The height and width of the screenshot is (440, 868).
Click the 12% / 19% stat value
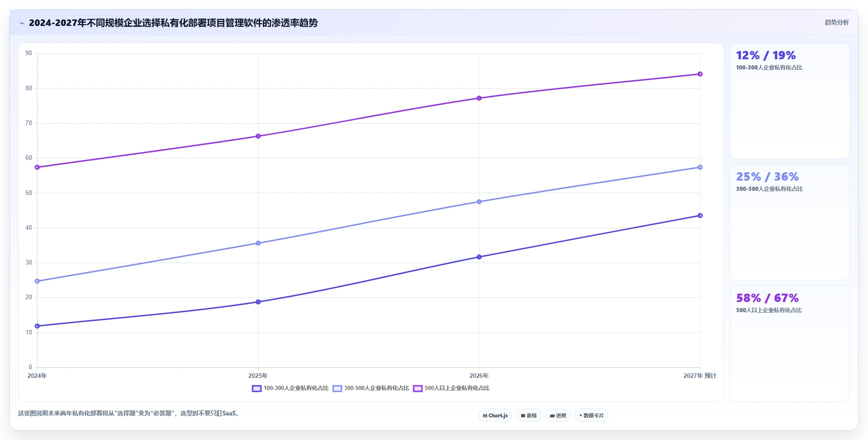point(766,56)
